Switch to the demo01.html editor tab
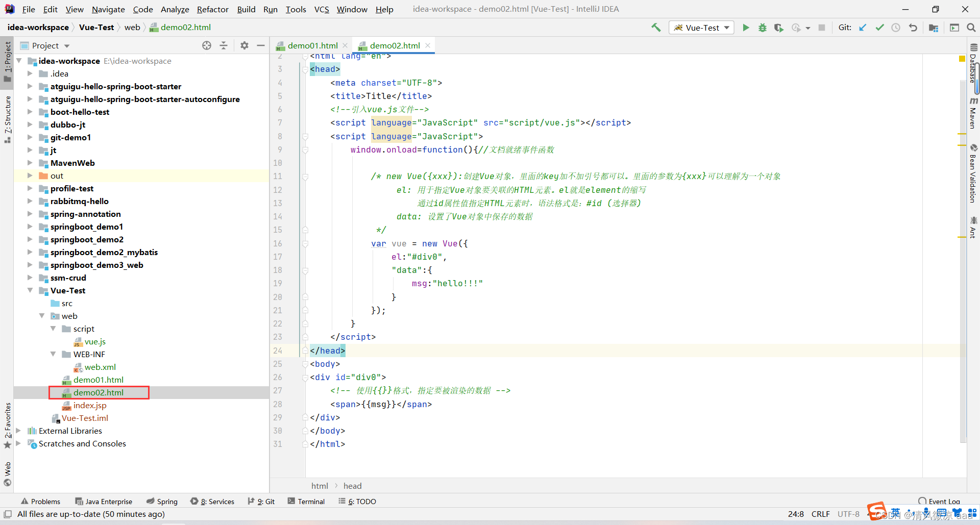Viewport: 980px width, 525px height. pos(312,45)
